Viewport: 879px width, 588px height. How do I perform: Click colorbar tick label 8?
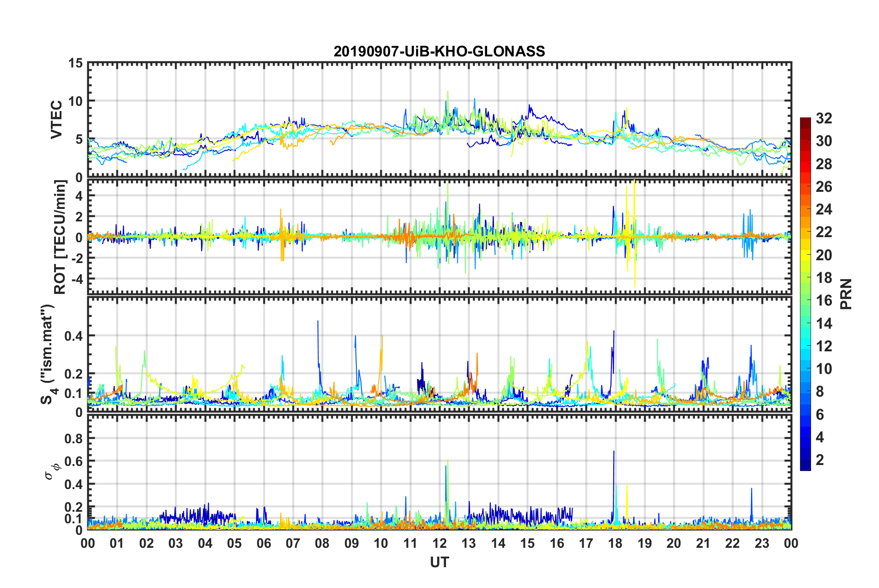(x=820, y=392)
